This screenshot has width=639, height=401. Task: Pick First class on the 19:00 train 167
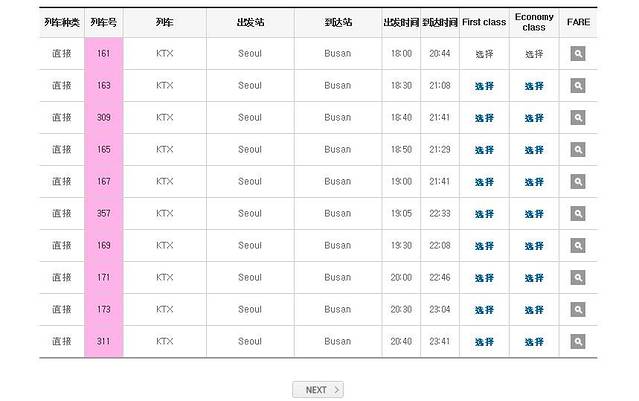coord(484,182)
